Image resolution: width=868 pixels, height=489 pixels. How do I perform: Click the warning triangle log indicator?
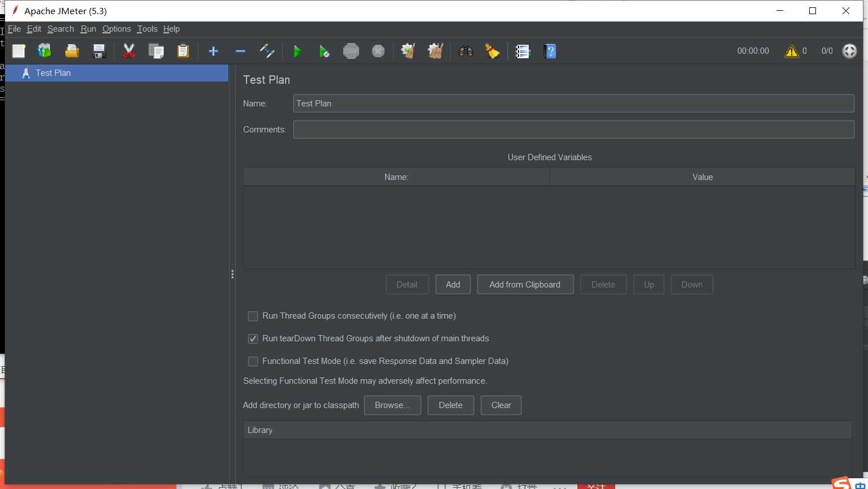[x=791, y=51]
